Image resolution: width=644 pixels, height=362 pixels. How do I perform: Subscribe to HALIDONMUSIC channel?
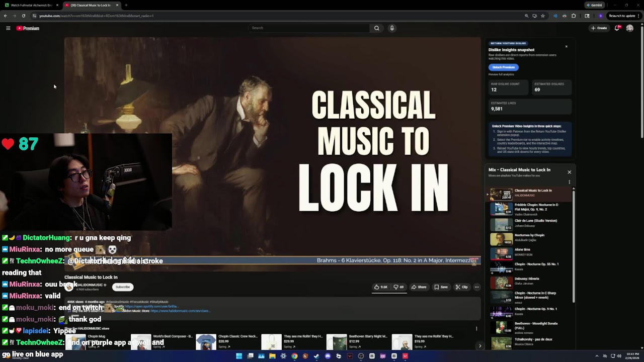pyautogui.click(x=123, y=287)
